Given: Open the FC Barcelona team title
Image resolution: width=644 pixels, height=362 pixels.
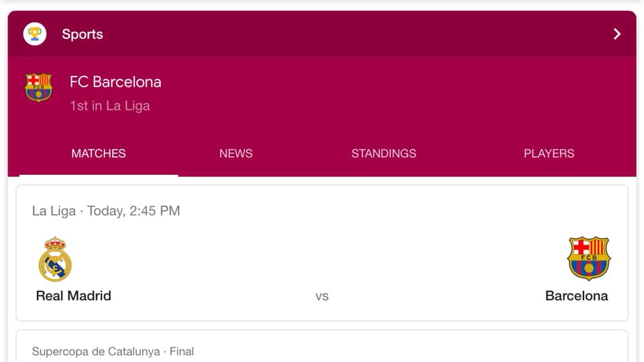Looking at the screenshot, I should pyautogui.click(x=115, y=82).
